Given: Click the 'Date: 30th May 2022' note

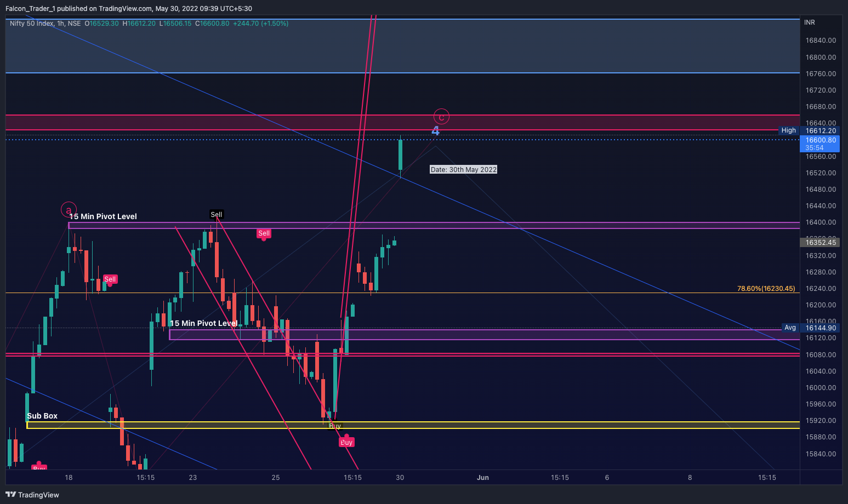Looking at the screenshot, I should [464, 170].
